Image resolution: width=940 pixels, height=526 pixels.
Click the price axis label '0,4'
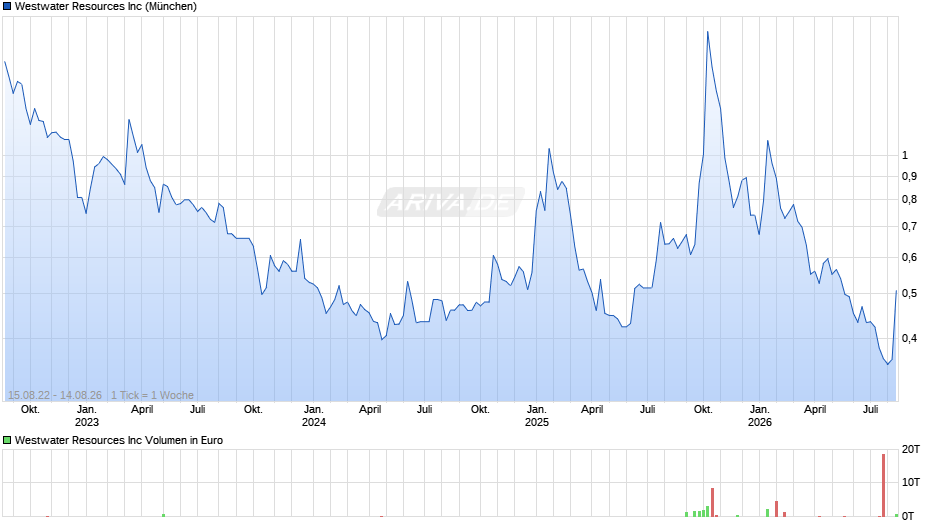(909, 339)
